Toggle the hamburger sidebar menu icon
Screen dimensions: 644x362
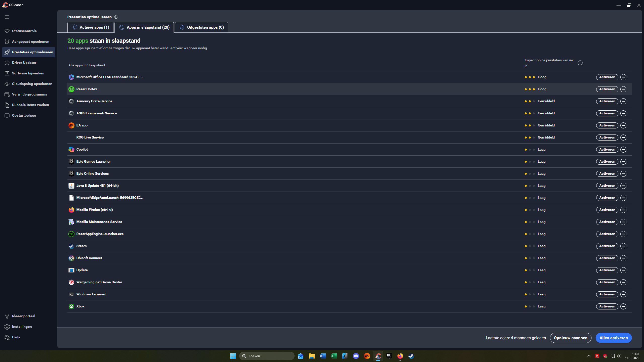pyautogui.click(x=7, y=17)
